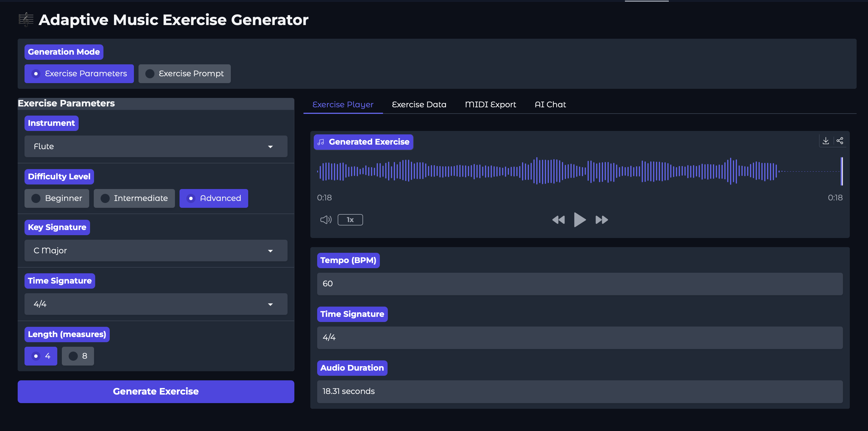Choose 8 measures for exercise length
Image resolution: width=868 pixels, height=431 pixels.
click(78, 356)
